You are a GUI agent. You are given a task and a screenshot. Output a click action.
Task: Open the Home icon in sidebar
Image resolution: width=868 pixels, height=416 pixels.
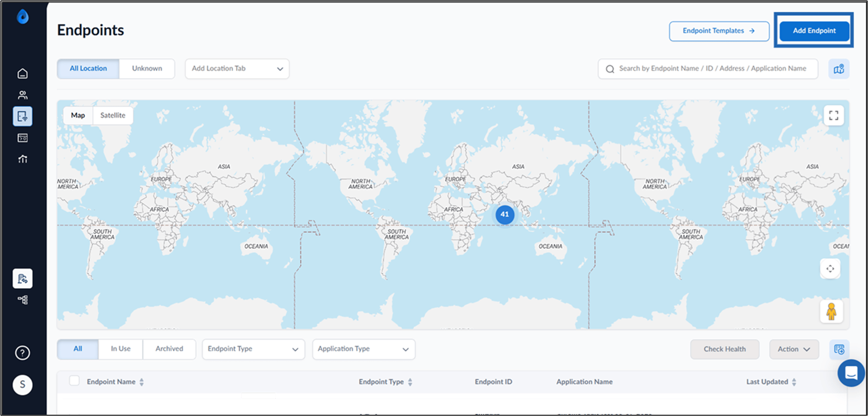[x=23, y=74]
